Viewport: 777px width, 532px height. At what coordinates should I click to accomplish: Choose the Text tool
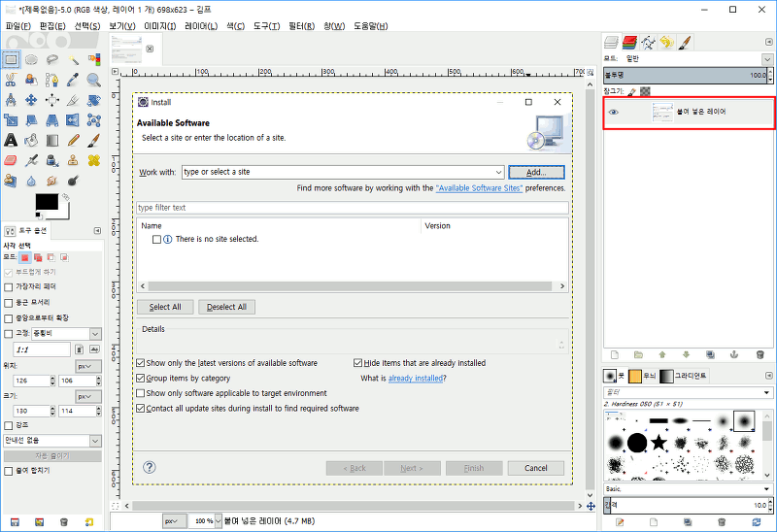click(x=11, y=140)
